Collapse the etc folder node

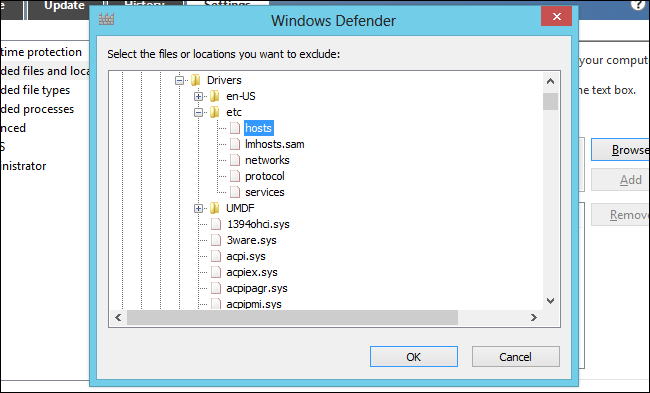coord(199,112)
